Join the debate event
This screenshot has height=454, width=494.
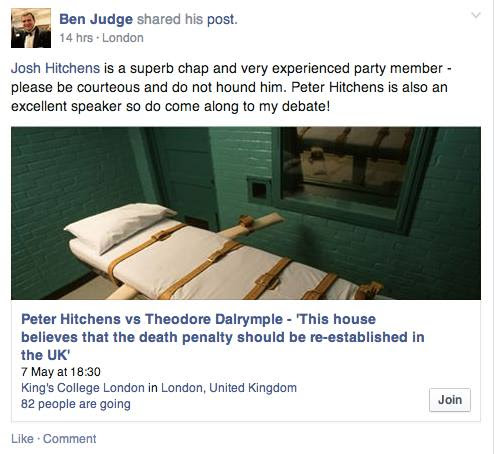tap(450, 400)
